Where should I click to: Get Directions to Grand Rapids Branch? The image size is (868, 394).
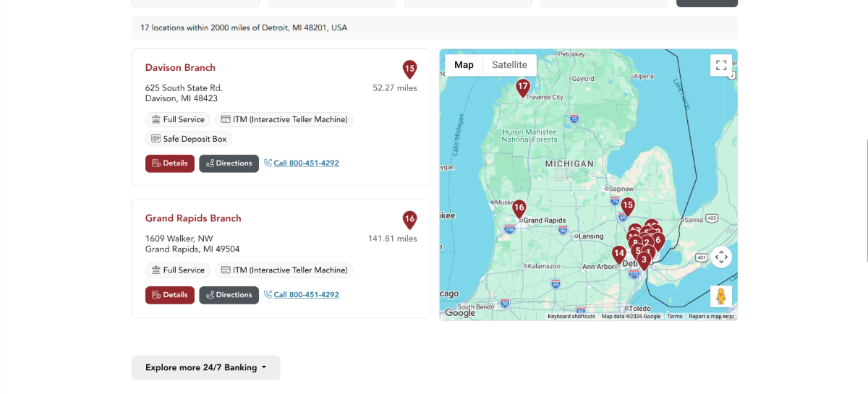click(229, 295)
